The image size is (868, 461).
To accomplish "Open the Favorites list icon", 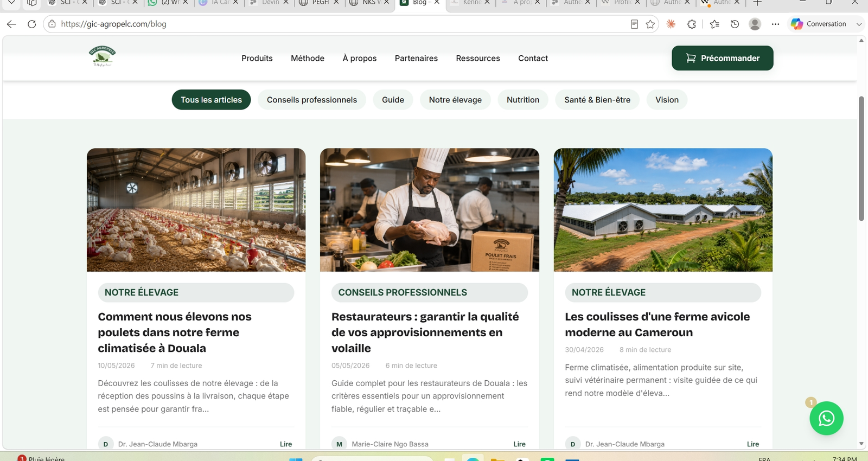I will point(714,24).
